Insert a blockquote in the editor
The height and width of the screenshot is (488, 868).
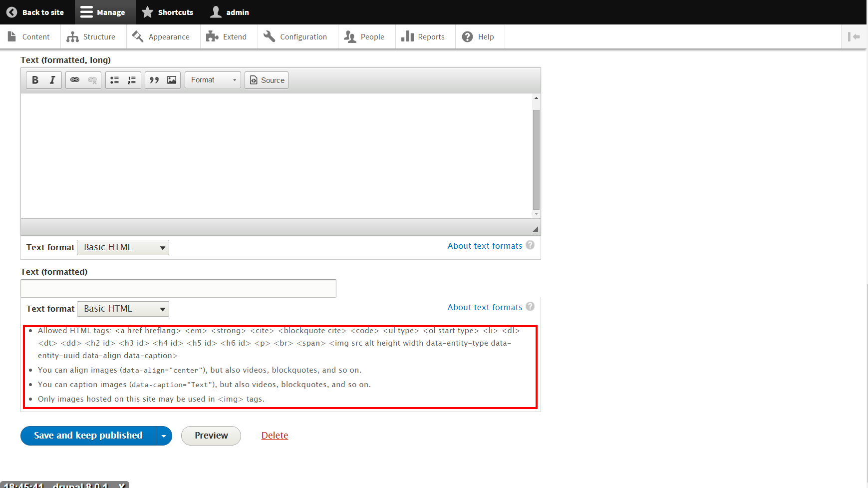154,80
